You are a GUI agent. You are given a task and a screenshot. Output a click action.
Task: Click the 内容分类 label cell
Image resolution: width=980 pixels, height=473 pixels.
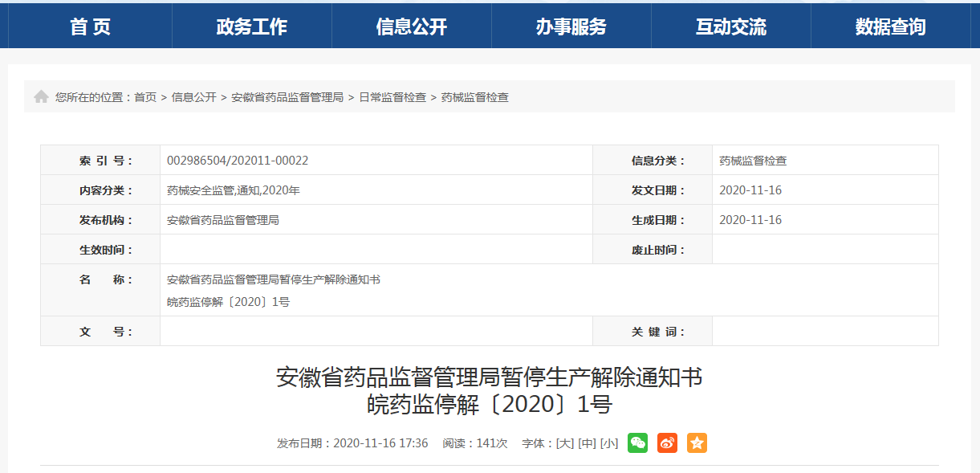point(100,190)
